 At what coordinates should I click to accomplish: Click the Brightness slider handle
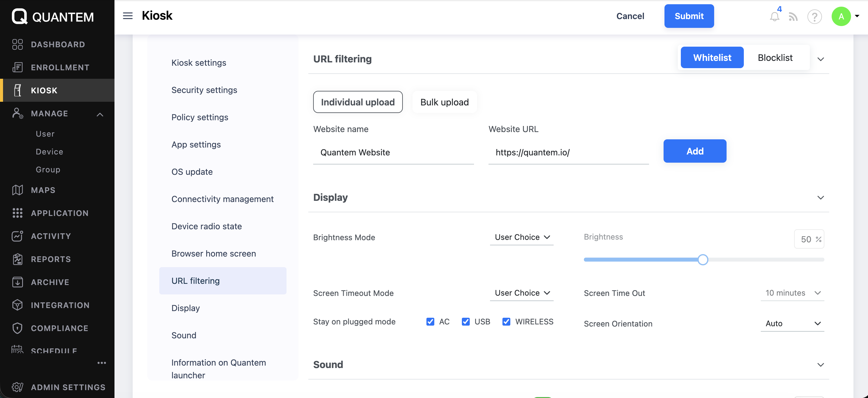pyautogui.click(x=703, y=260)
